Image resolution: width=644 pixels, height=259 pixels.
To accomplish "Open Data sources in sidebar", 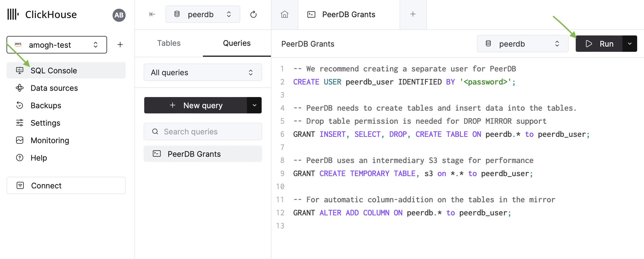I will click(x=66, y=88).
